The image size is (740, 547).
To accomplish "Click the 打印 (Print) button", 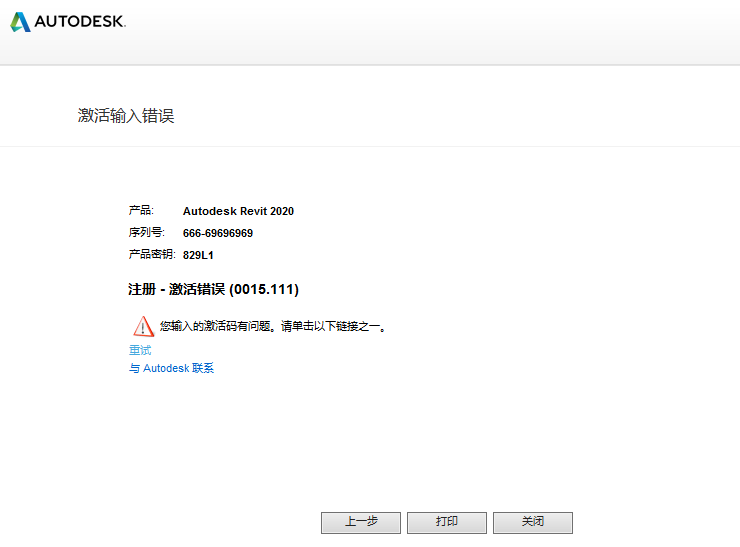I will (446, 522).
